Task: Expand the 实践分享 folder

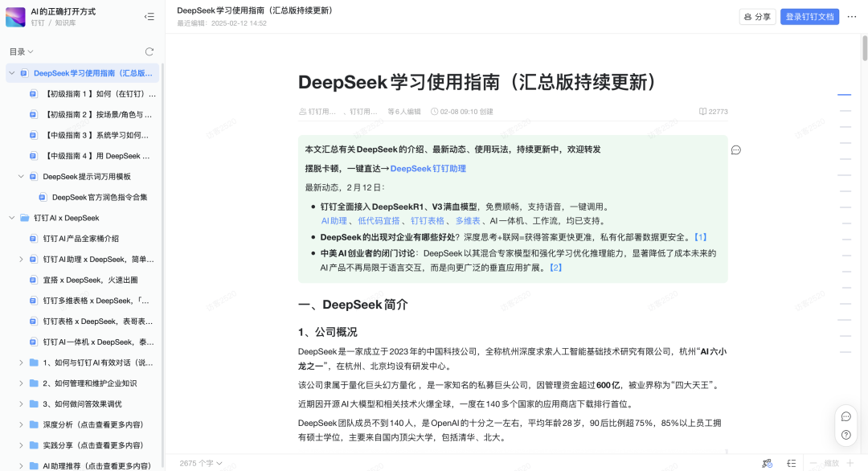Action: pyautogui.click(x=21, y=445)
